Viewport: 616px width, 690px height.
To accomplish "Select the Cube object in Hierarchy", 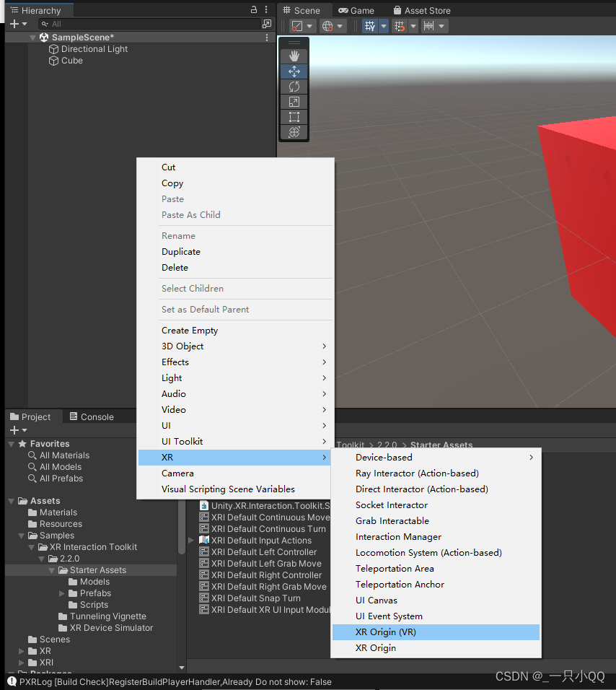I will coord(71,61).
